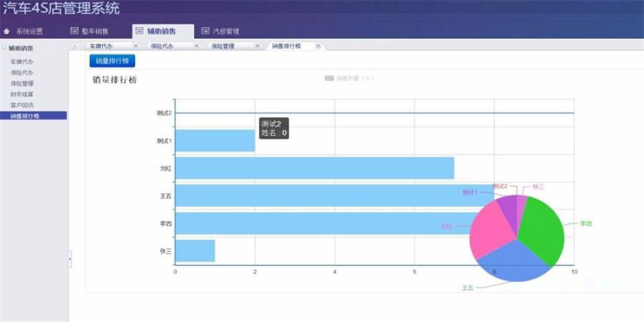The image size is (644, 322).
Task: Close the 车牌代办 tab
Action: tap(136, 47)
